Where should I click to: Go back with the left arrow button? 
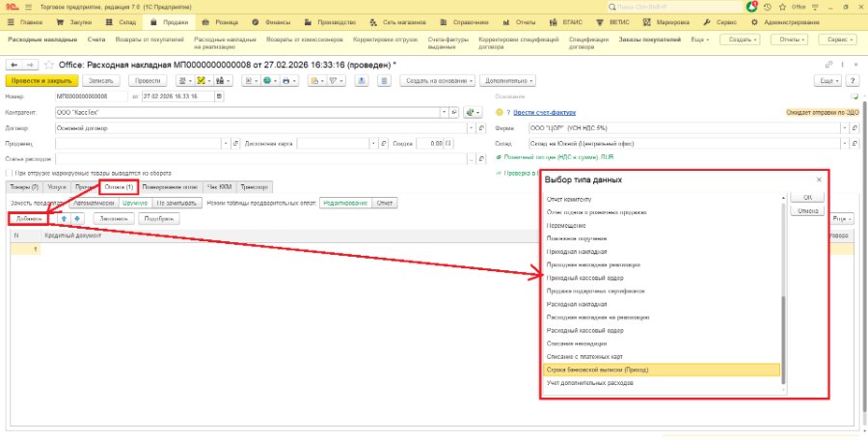point(14,65)
